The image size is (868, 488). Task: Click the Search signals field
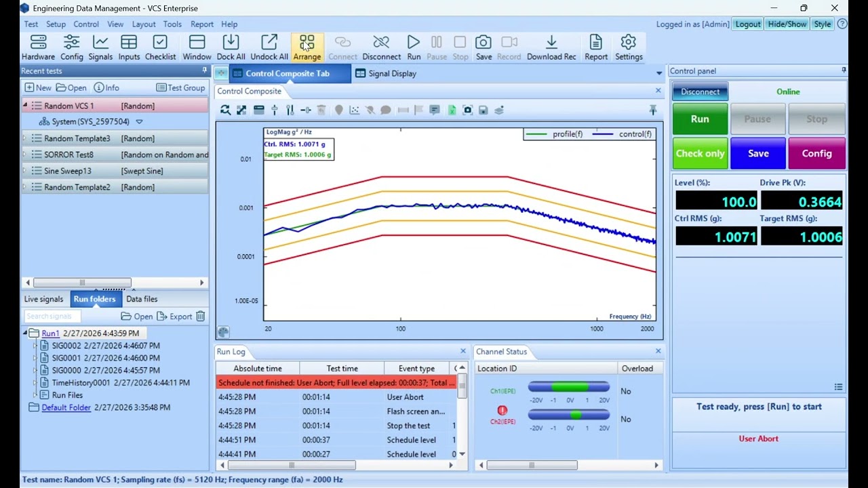tap(53, 317)
